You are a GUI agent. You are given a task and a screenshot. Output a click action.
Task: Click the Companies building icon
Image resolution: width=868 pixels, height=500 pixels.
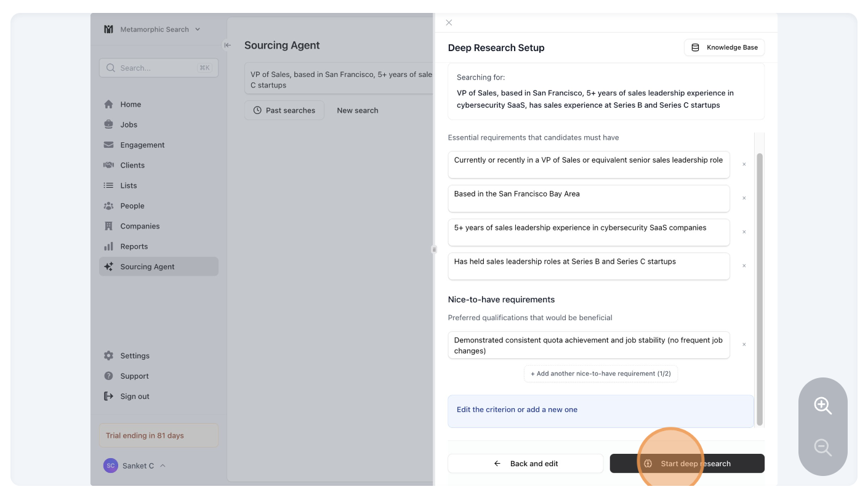[108, 226]
